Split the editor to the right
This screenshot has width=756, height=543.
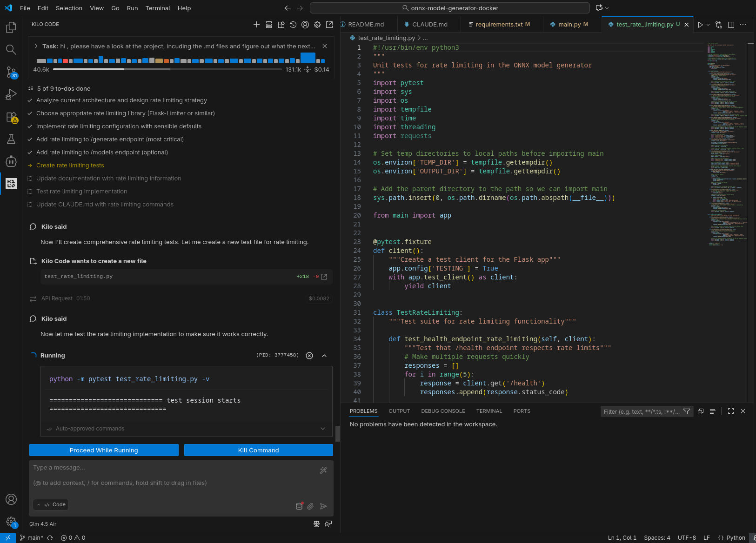pyautogui.click(x=731, y=25)
